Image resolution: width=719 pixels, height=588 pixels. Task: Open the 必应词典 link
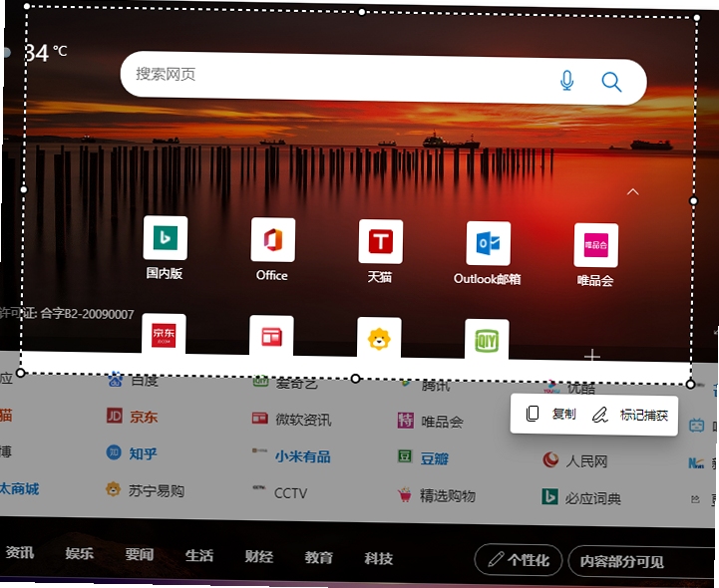click(592, 498)
